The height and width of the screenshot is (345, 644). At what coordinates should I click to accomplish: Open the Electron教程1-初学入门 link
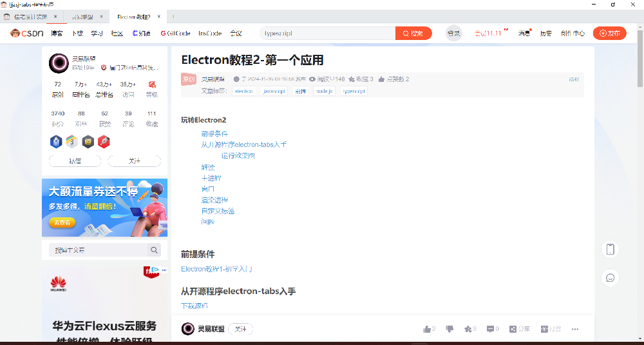[217, 269]
